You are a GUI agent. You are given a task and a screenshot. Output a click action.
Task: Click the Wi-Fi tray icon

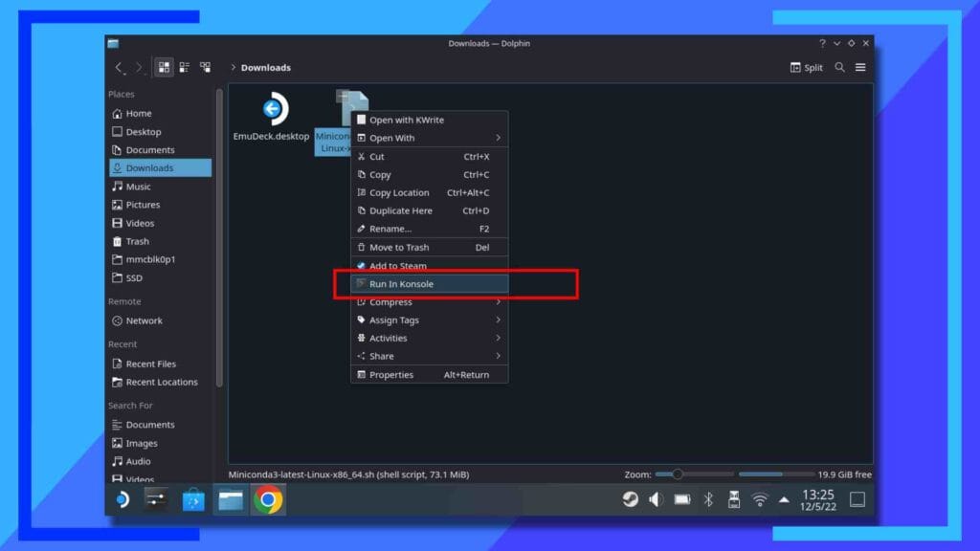pyautogui.click(x=759, y=499)
